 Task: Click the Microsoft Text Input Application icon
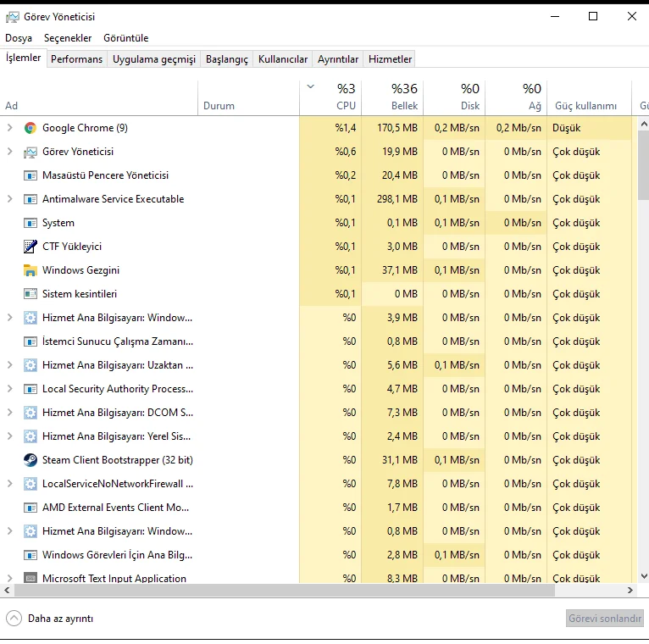(x=31, y=578)
